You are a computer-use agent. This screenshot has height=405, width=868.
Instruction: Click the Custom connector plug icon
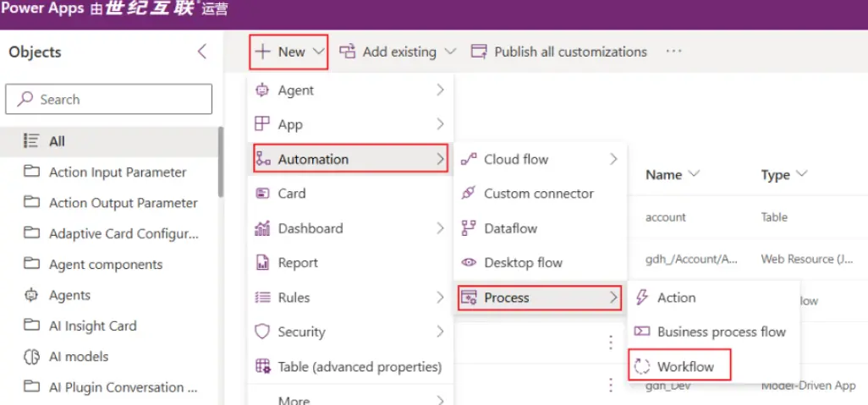click(469, 194)
